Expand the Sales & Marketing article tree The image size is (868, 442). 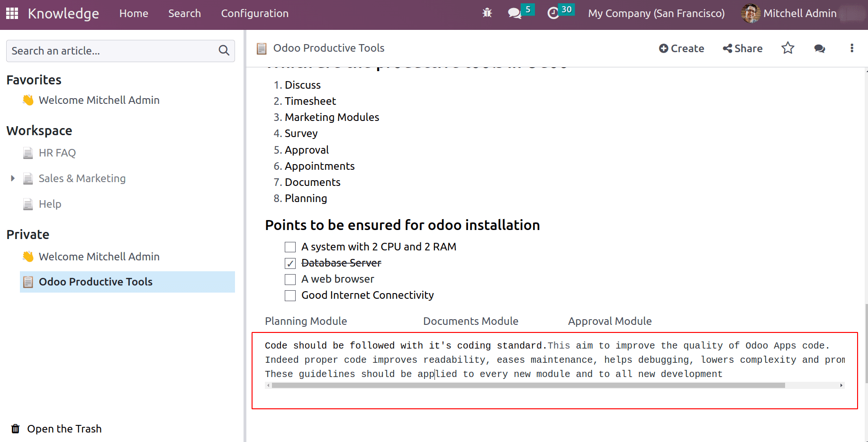[13, 178]
